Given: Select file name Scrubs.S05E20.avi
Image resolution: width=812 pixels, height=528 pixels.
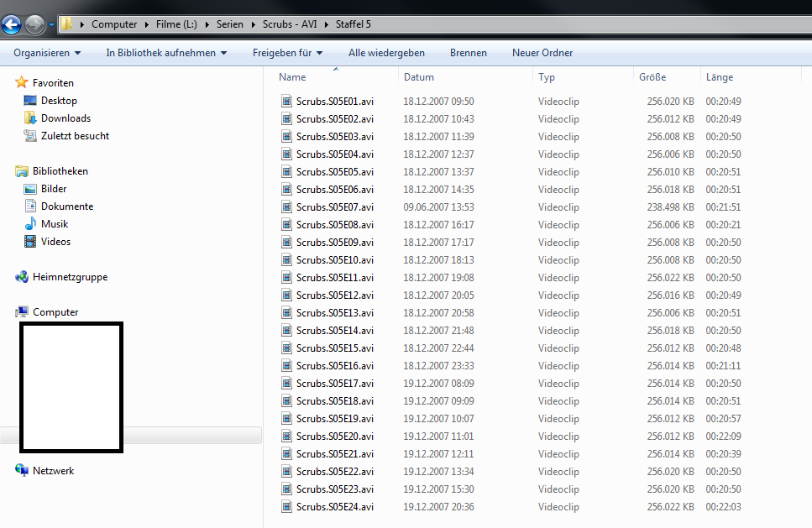Looking at the screenshot, I should click(334, 436).
